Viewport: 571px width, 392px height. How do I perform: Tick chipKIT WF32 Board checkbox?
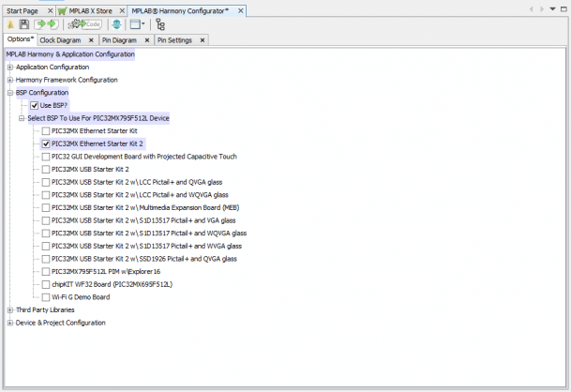46,284
